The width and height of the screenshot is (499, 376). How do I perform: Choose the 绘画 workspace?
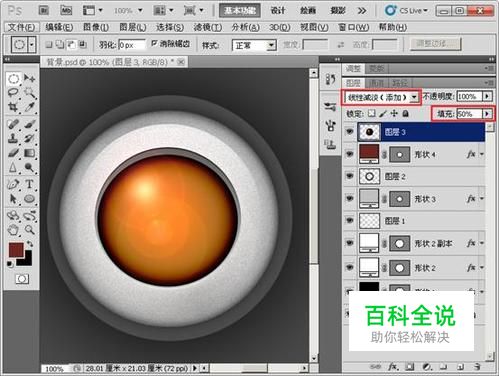pyautogui.click(x=308, y=11)
